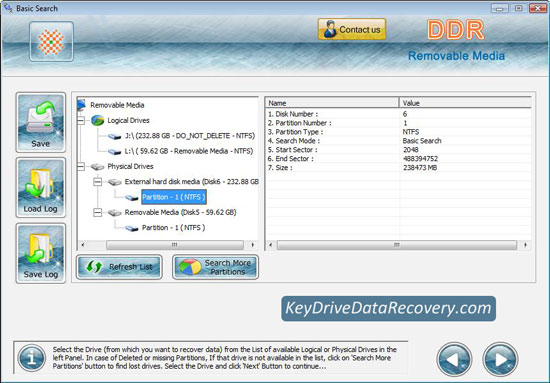Click the J:\ drive icon
This screenshot has height=383, width=550.
click(114, 136)
